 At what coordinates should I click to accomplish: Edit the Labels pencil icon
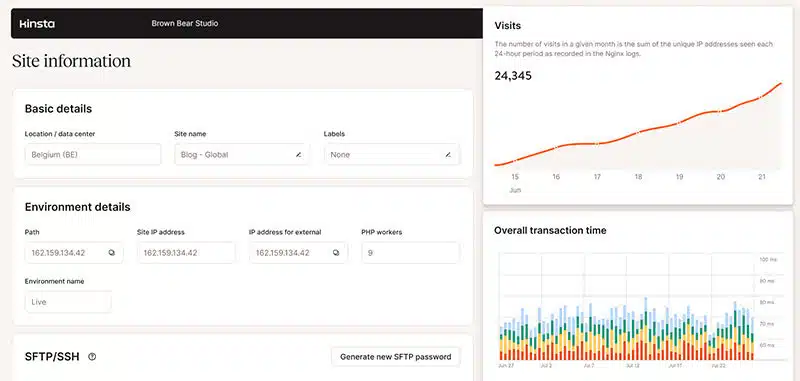click(x=448, y=155)
